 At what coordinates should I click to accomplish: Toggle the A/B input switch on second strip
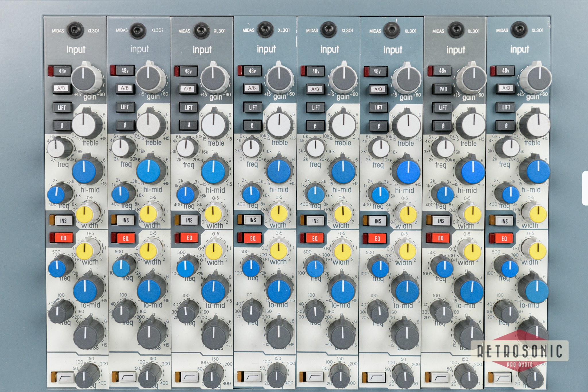[x=125, y=88]
